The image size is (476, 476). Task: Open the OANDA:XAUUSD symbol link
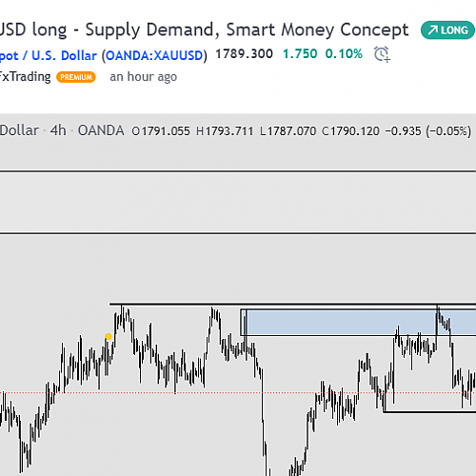[154, 56]
